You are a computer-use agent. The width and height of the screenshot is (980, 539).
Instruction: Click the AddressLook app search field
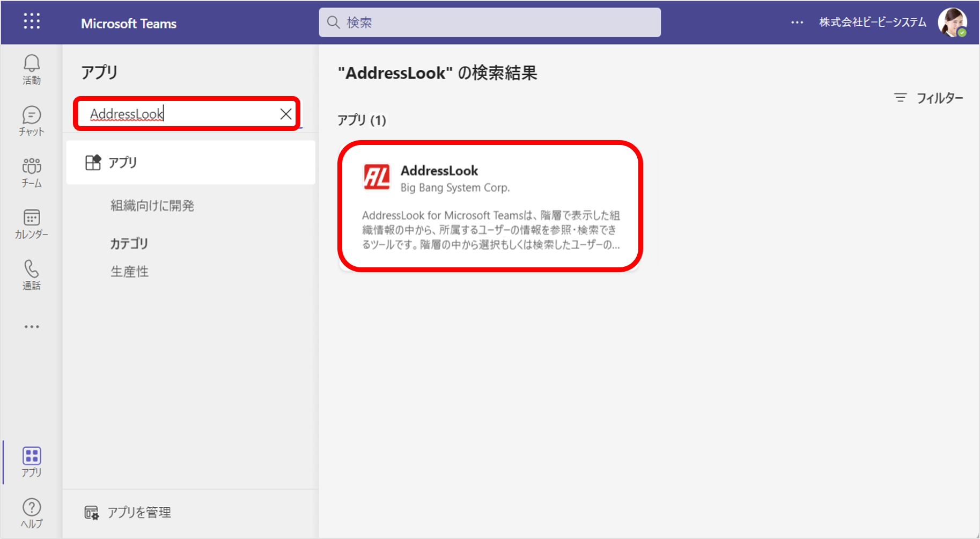click(x=180, y=114)
